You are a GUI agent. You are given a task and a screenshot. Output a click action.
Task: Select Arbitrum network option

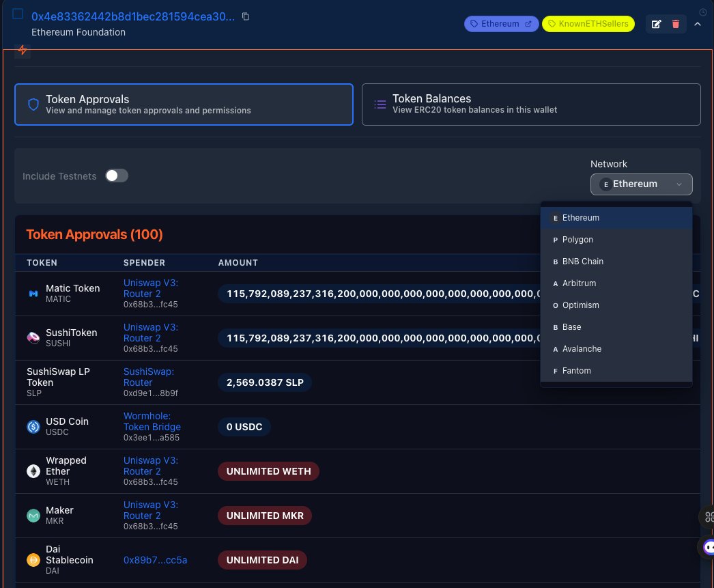coord(616,283)
